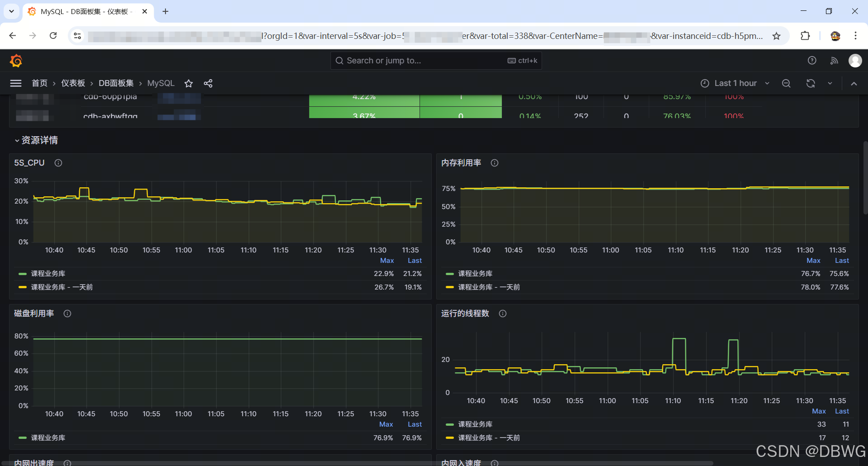Toggle 课程业务库 - 一天前 series in 内存利用率 legend

coord(489,287)
